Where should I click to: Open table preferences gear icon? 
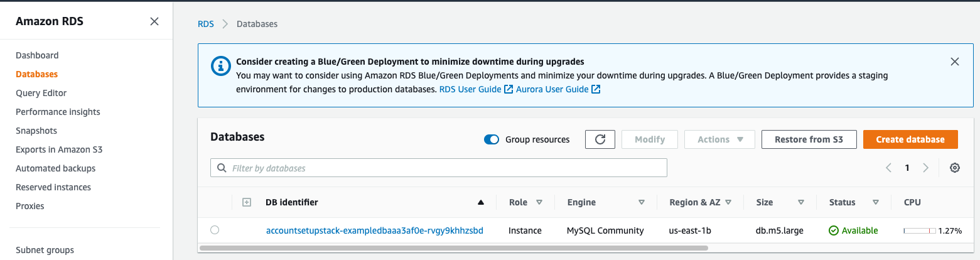tap(955, 168)
